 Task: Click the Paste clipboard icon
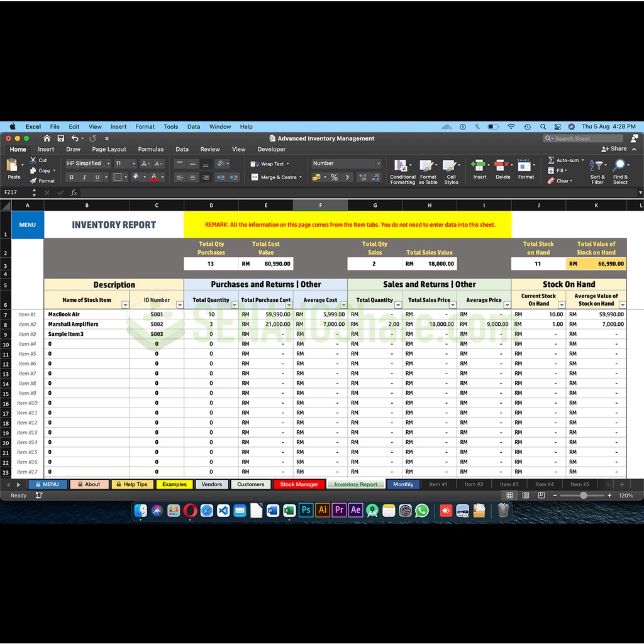13,166
